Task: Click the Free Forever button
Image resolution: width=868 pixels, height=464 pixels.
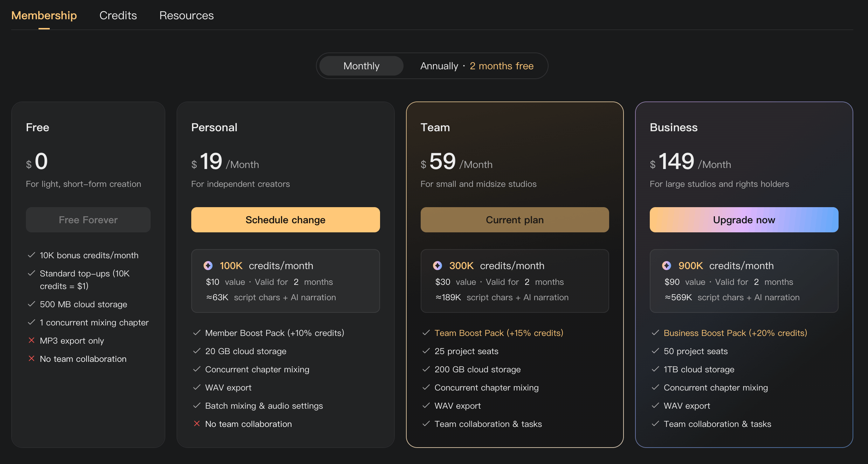Action: (x=88, y=220)
